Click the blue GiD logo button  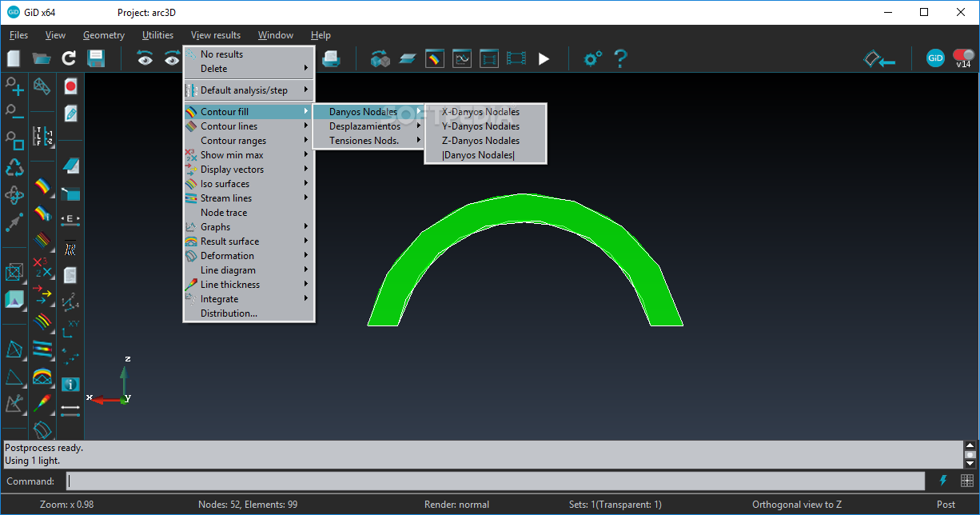pos(935,58)
